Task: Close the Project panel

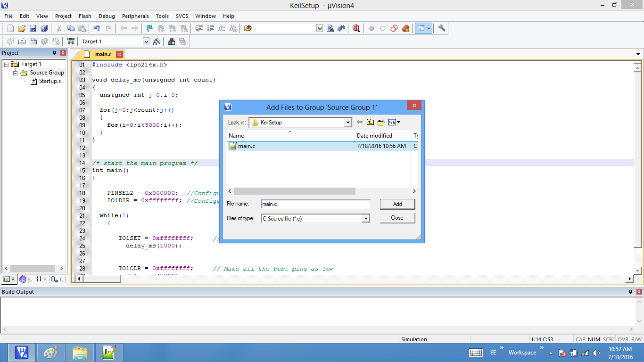Action: click(63, 53)
